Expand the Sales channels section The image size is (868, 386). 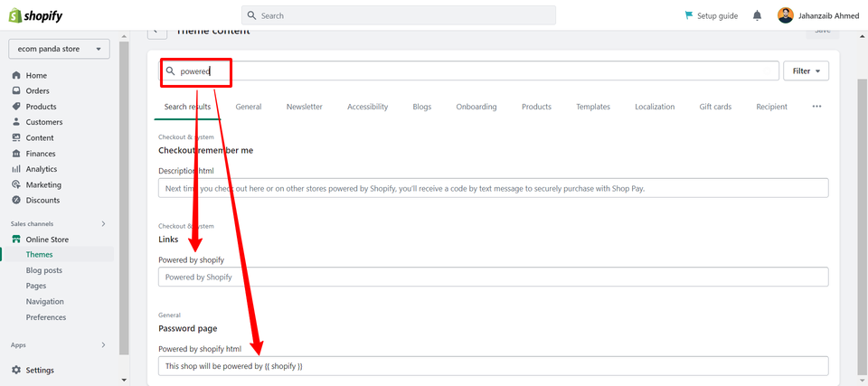coord(103,224)
